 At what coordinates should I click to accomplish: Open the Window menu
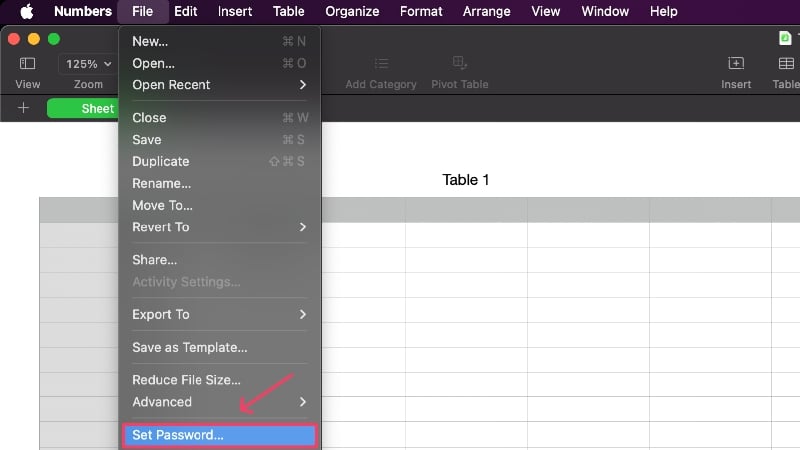click(605, 11)
